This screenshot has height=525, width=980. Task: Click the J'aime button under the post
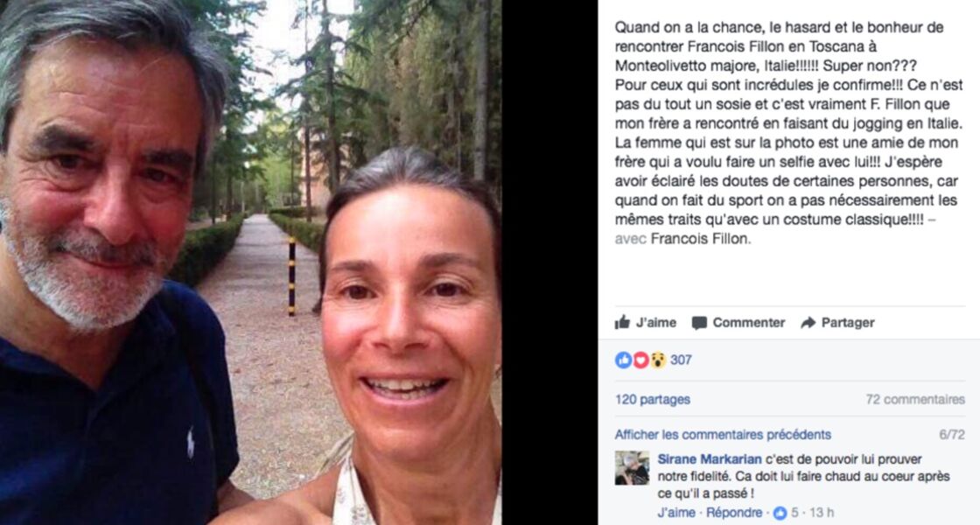click(x=646, y=323)
